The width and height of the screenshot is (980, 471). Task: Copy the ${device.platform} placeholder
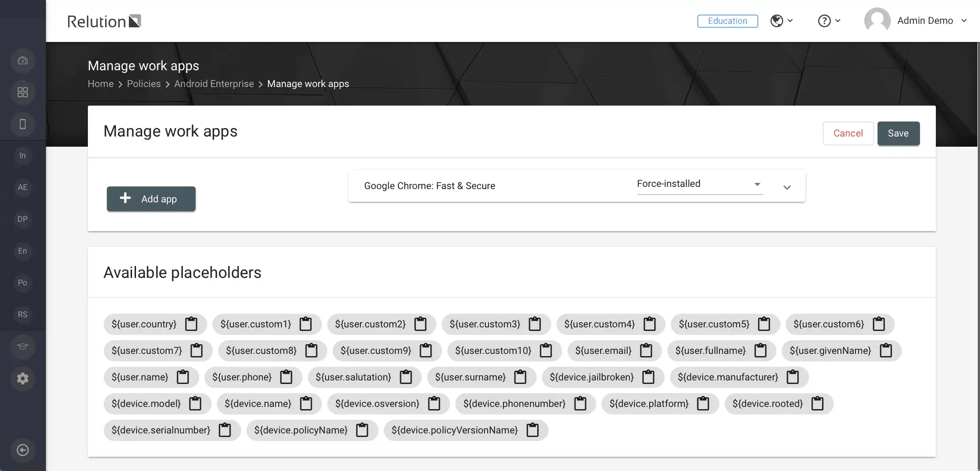pyautogui.click(x=703, y=403)
